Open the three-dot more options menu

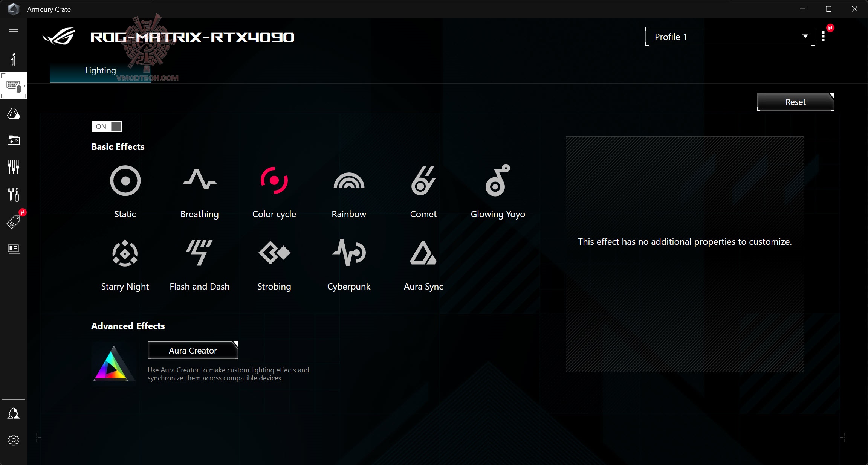(x=823, y=37)
